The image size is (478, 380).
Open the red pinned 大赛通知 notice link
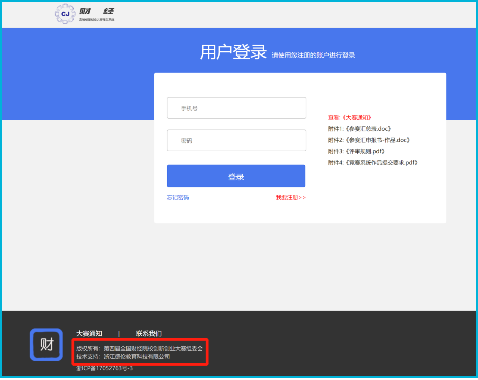[x=349, y=117]
